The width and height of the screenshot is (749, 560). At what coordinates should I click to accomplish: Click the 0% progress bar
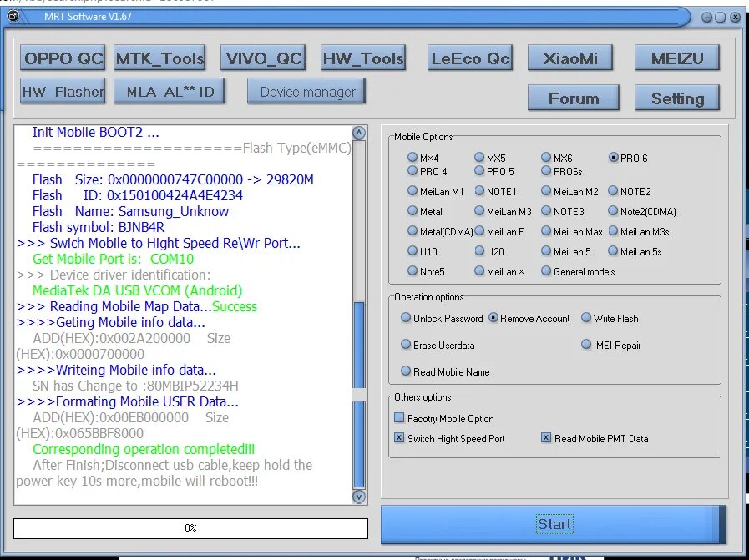click(190, 528)
